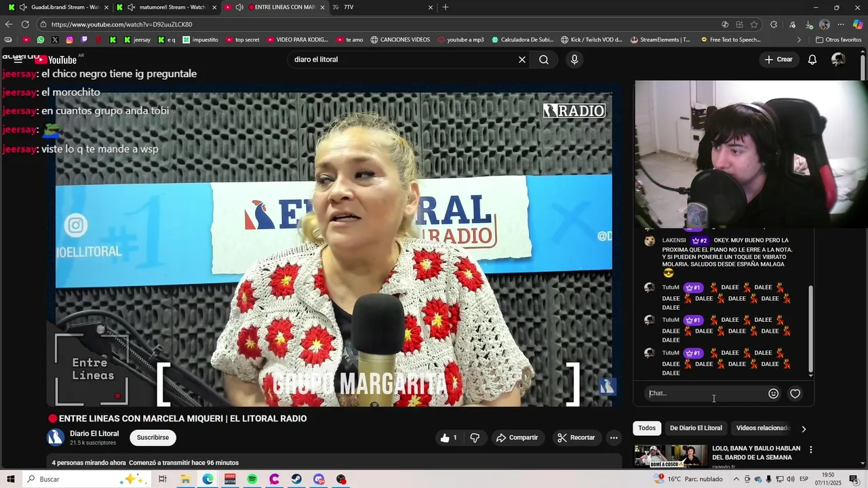Open the CANCIONES VIDEOS bookmark

pyautogui.click(x=400, y=40)
